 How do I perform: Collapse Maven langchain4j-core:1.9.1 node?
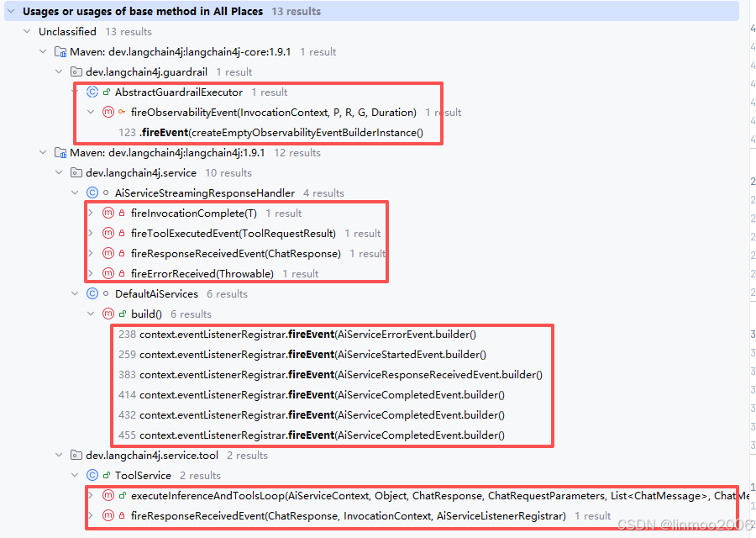pyautogui.click(x=43, y=51)
